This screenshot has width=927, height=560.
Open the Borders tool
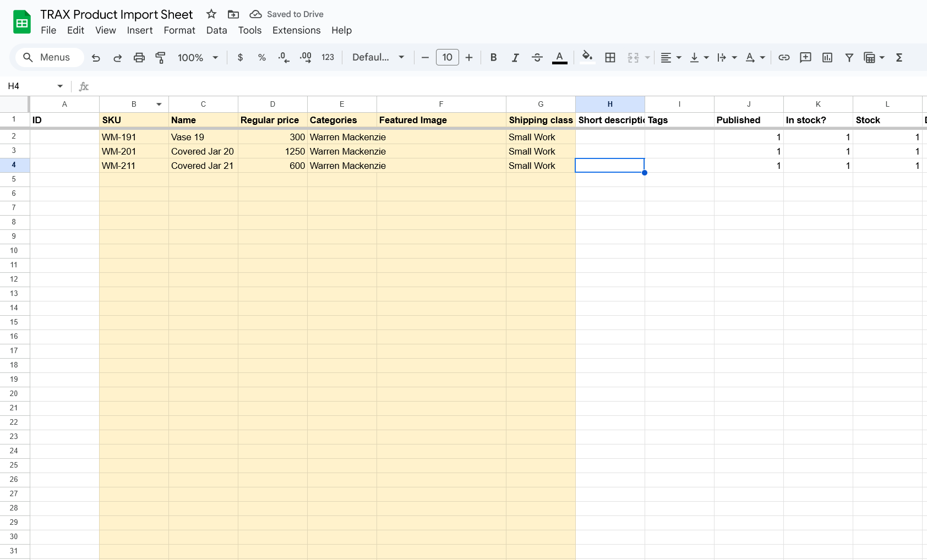(610, 58)
